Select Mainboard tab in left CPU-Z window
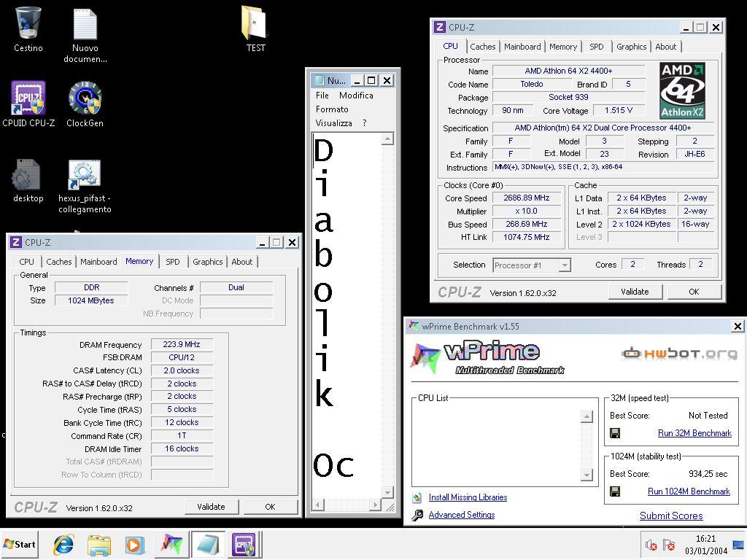Screen dimensions: 747x560 tap(98, 262)
